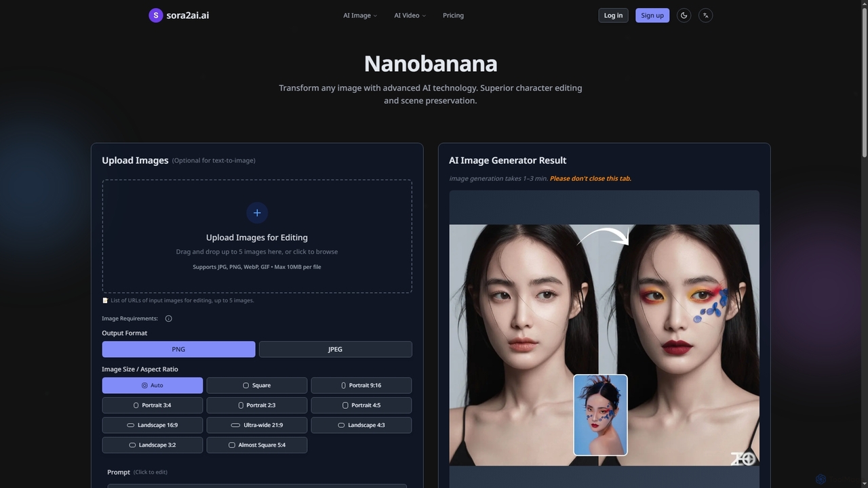
Task: Choose the Auto aspect ratio
Action: [153, 385]
